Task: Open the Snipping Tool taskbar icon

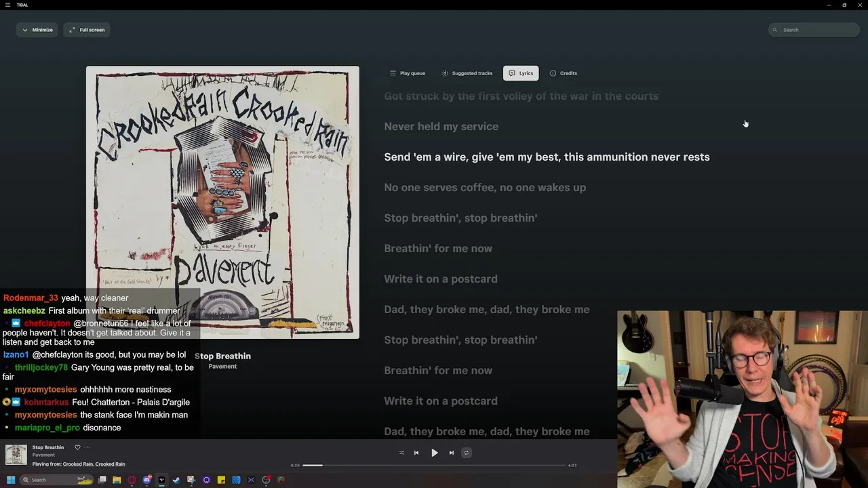Action: coord(191,480)
